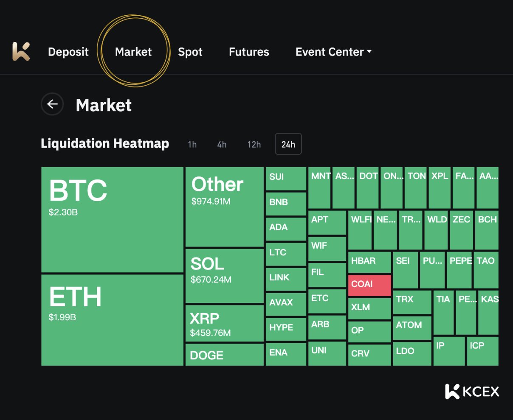The width and height of the screenshot is (513, 420).
Task: Select the BTC $2.30B heatmap block
Action: pos(112,219)
